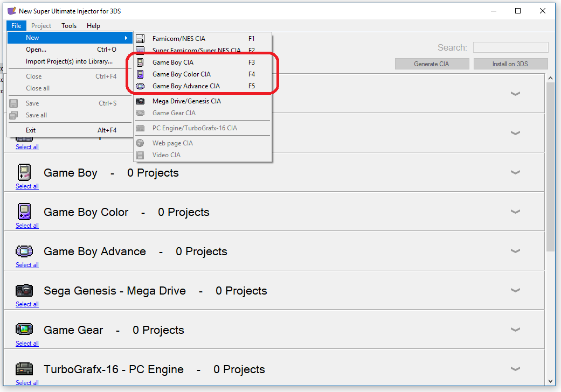Click Select all under Sega Genesis - Mega Drive

pyautogui.click(x=27, y=304)
